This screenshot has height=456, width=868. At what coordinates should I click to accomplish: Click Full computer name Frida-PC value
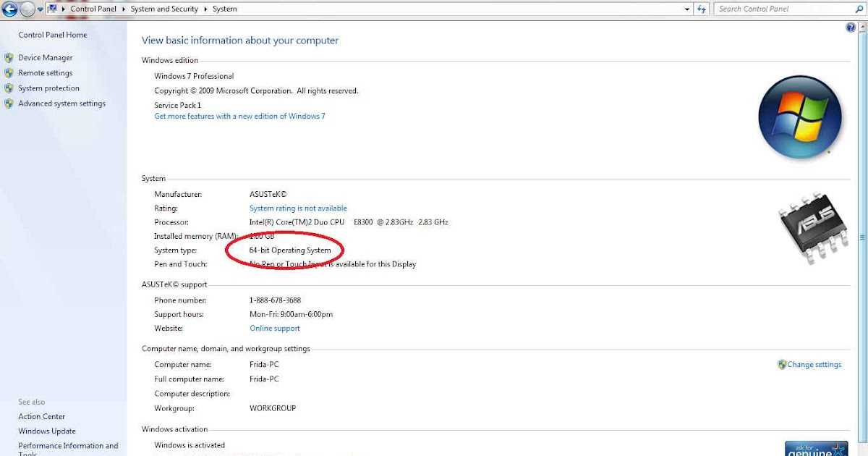coord(264,379)
